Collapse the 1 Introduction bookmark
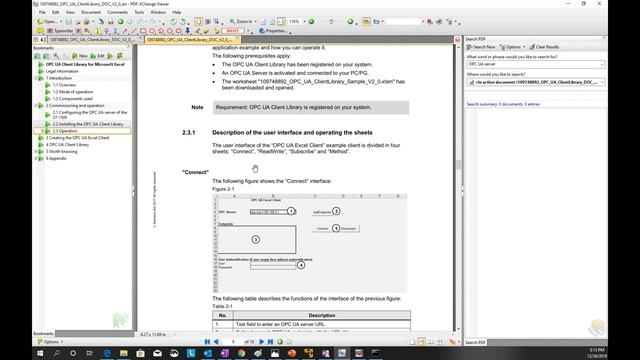 36,78
